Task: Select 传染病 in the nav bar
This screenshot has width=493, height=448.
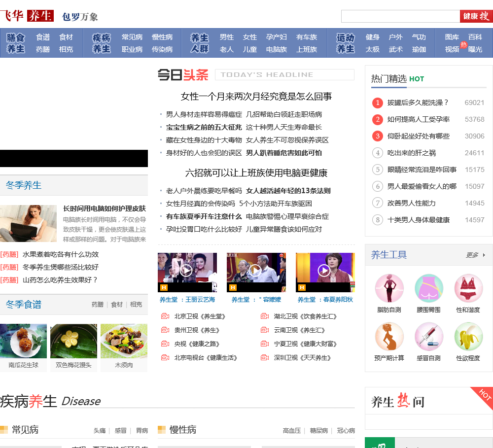Action: (162, 49)
